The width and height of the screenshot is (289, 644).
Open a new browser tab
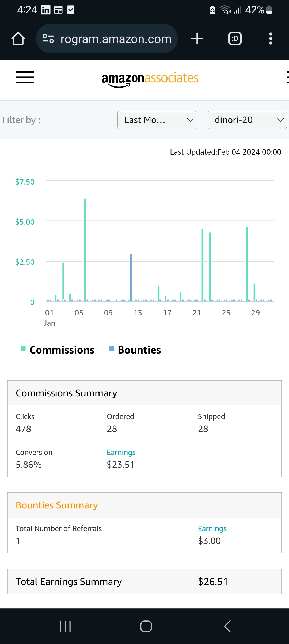(197, 39)
